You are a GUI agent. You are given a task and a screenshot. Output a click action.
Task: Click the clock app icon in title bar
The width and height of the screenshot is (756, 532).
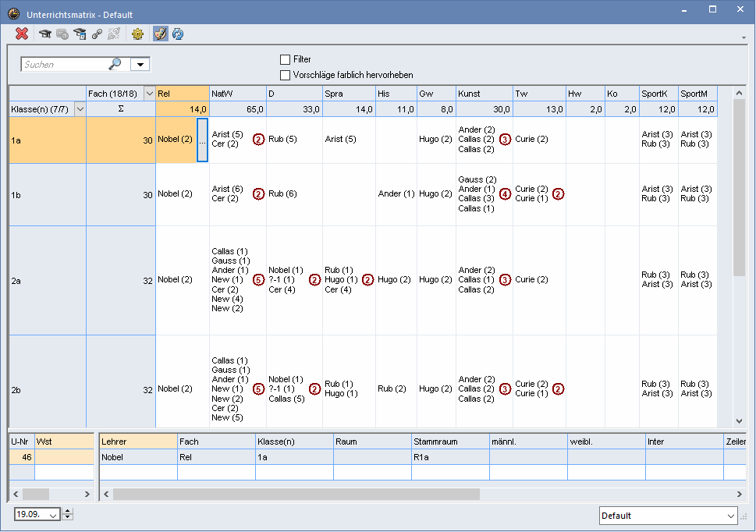click(13, 14)
